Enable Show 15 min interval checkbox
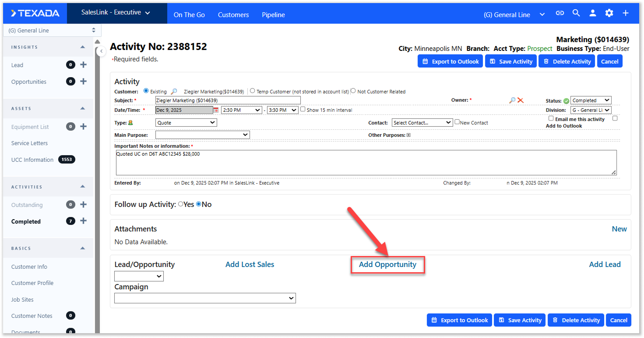Screen dimensions: 644x338 coord(303,110)
